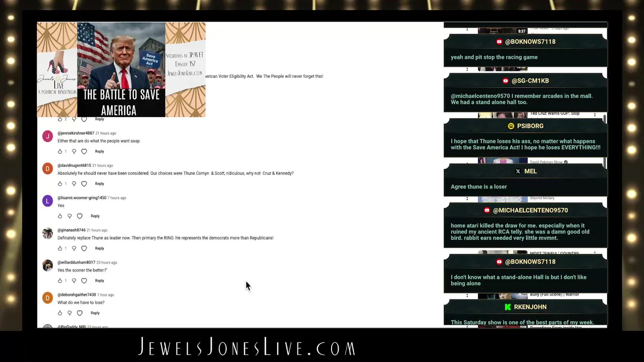This screenshot has width=644, height=362.
Task: Select the comment starting 'Definately replace Thune as leader'
Action: tap(166, 238)
